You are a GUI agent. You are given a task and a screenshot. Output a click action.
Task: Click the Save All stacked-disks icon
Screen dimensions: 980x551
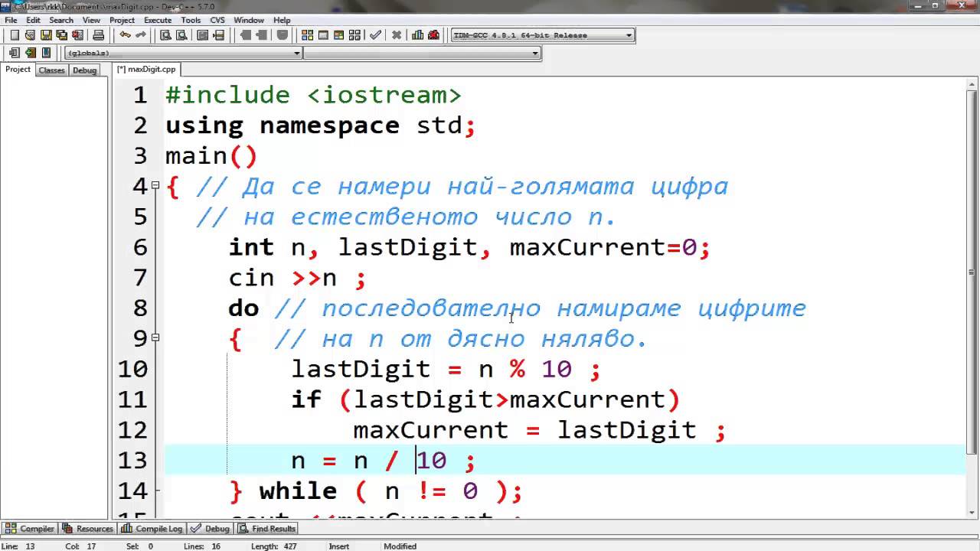click(61, 35)
